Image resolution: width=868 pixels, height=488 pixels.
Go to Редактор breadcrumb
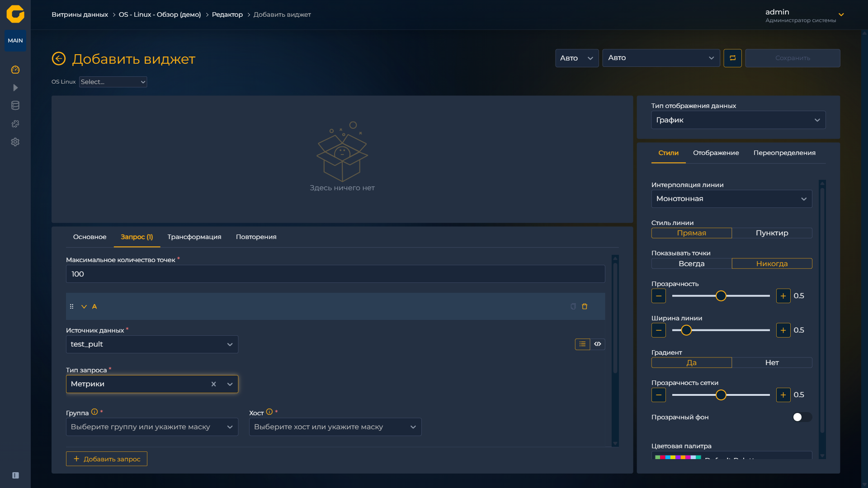227,14
